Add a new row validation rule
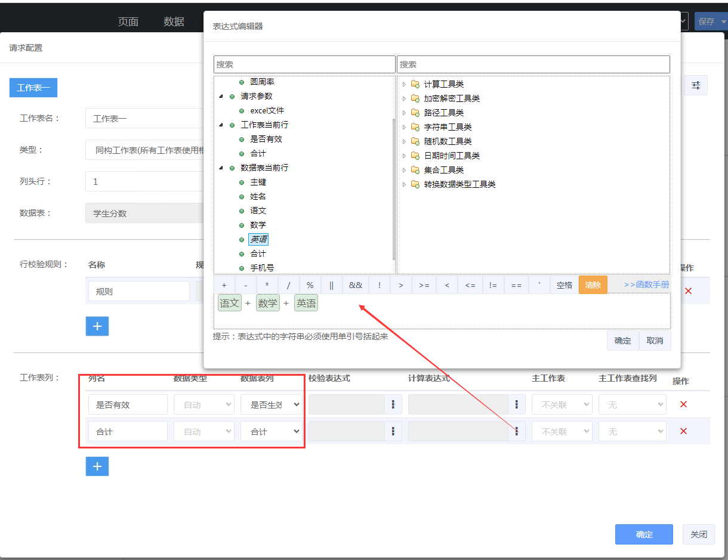Viewport: 728px width, 560px height. (x=97, y=326)
